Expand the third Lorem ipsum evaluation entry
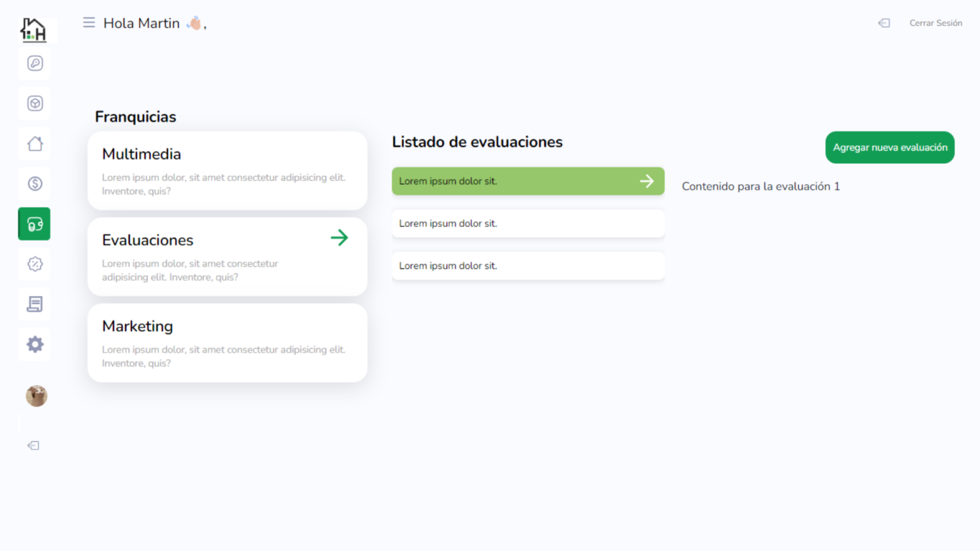The height and width of the screenshot is (551, 980). [528, 265]
